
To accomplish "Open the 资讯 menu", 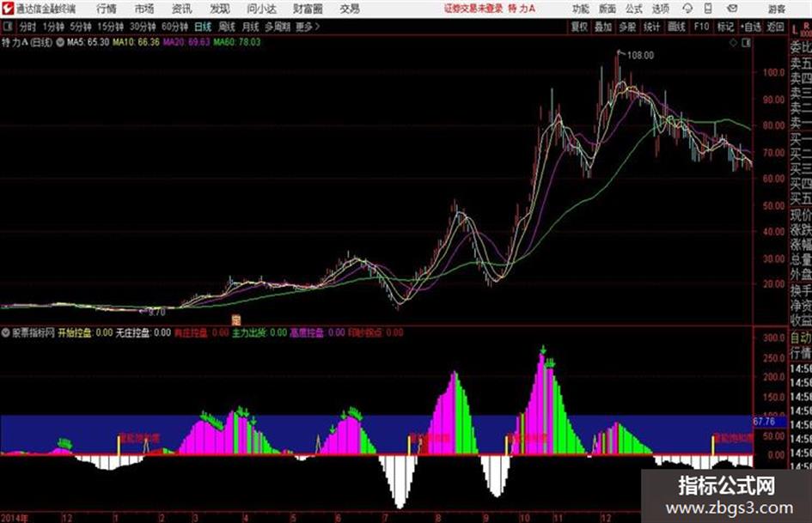I will pos(181,9).
